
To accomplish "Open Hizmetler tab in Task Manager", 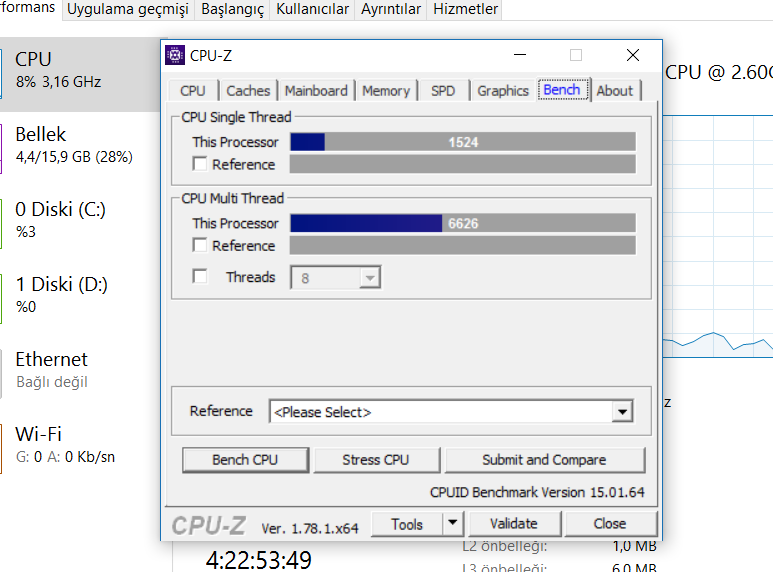I will point(465,9).
